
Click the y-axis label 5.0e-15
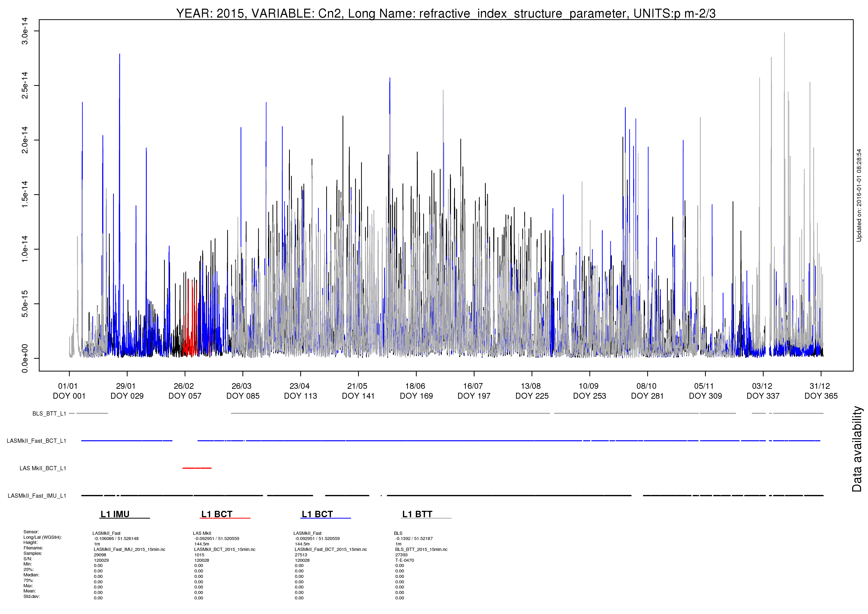[x=25, y=304]
